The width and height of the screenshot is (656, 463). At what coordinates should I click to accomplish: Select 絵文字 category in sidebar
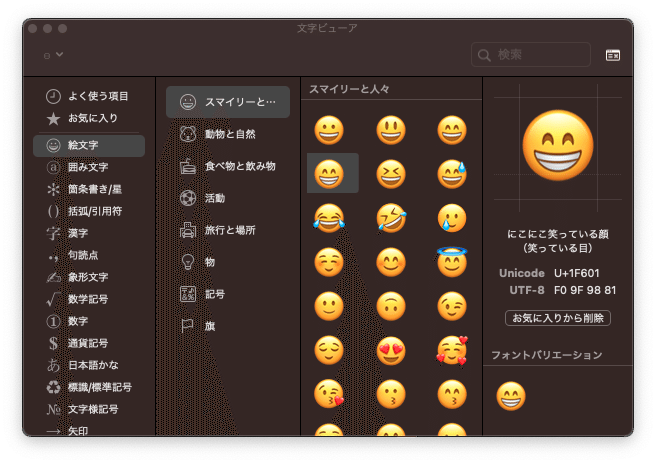89,146
